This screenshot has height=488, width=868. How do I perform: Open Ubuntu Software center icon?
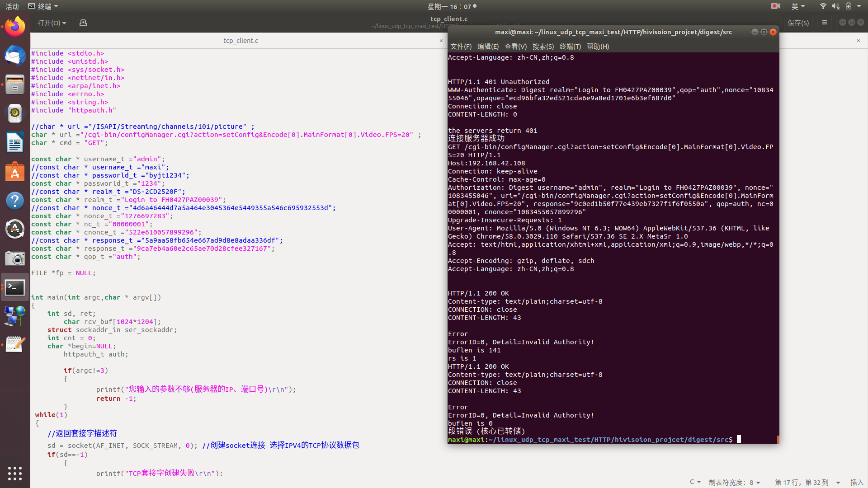[x=15, y=172]
